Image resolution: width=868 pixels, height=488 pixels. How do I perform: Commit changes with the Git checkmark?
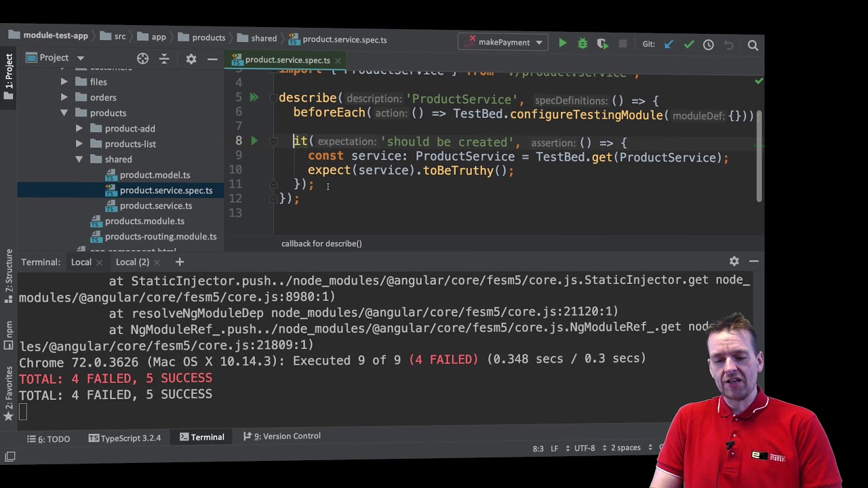(x=689, y=45)
